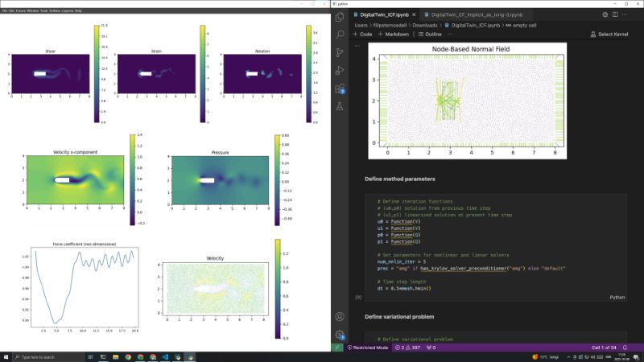Click the Pressure plot colorbar
This screenshot has width=644, height=362.
[277, 180]
